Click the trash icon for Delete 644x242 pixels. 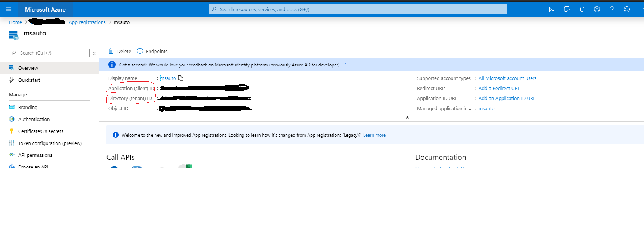pyautogui.click(x=111, y=51)
